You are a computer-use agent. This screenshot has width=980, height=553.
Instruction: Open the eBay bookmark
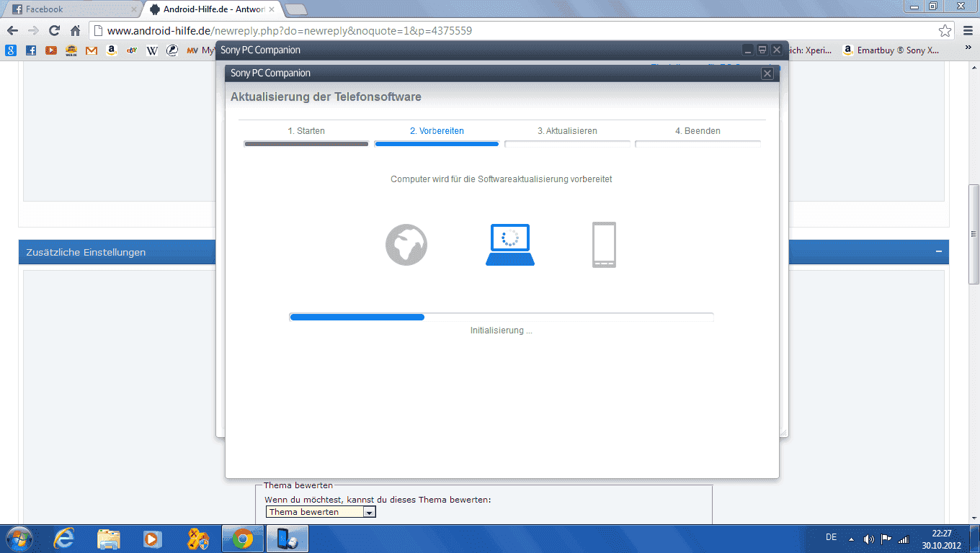point(132,50)
